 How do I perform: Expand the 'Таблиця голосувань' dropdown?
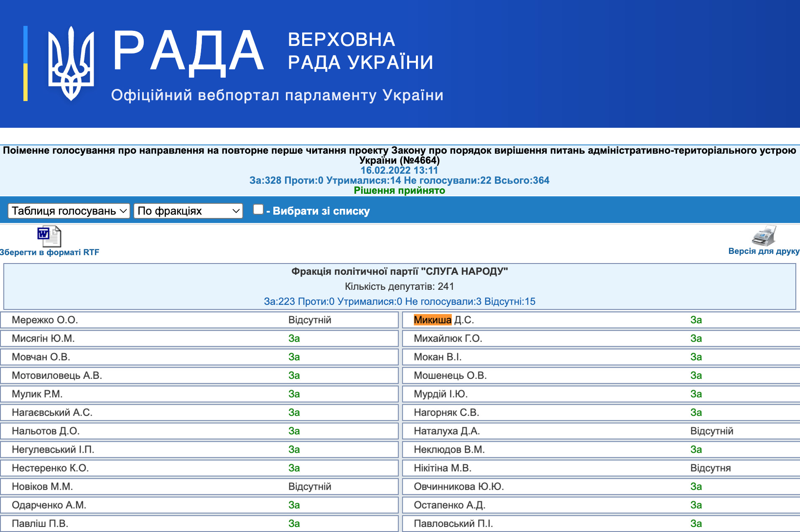[69, 211]
